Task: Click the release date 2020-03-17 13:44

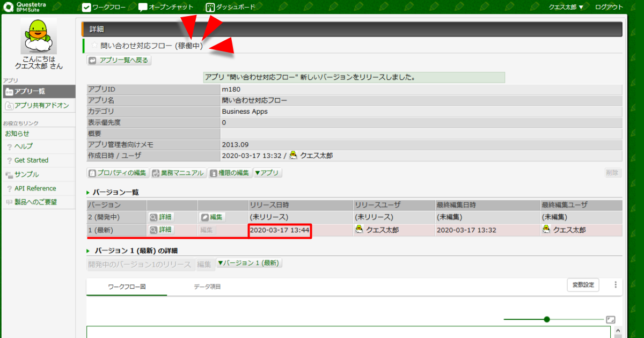Action: coord(280,230)
